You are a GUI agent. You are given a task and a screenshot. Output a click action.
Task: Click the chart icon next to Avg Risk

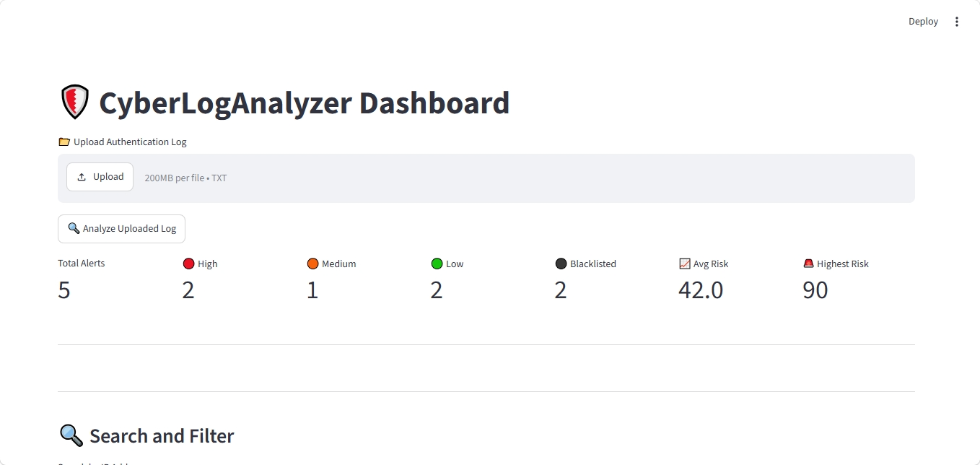click(685, 264)
